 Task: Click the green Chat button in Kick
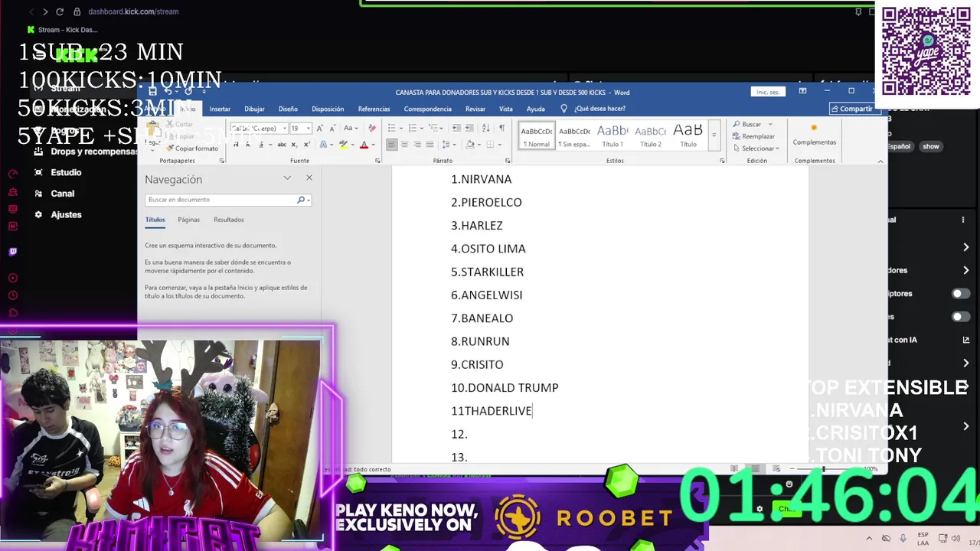(x=786, y=508)
